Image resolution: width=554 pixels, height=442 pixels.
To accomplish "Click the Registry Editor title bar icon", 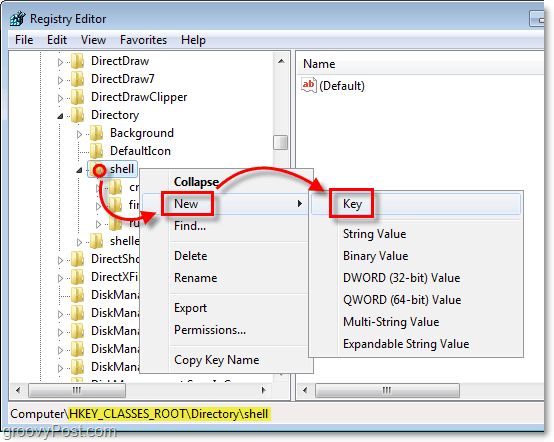I will 17,18.
